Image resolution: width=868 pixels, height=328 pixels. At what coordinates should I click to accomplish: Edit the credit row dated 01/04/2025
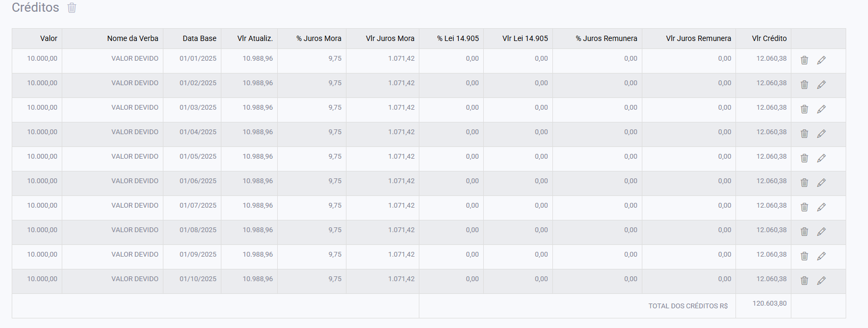click(821, 134)
